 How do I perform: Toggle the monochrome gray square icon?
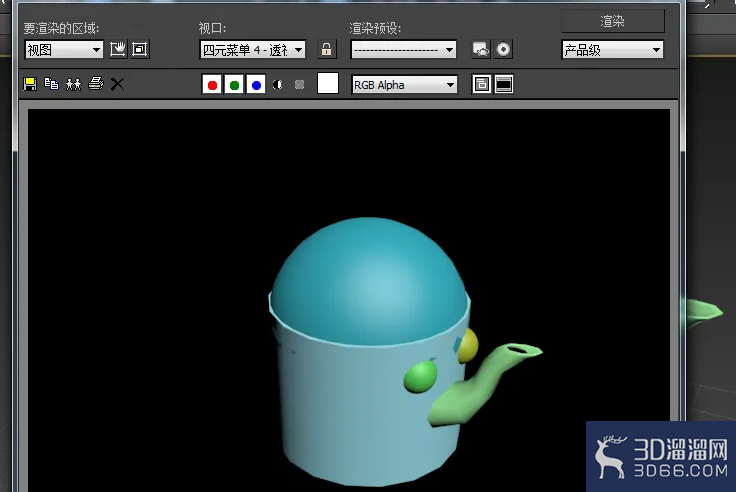[x=299, y=85]
